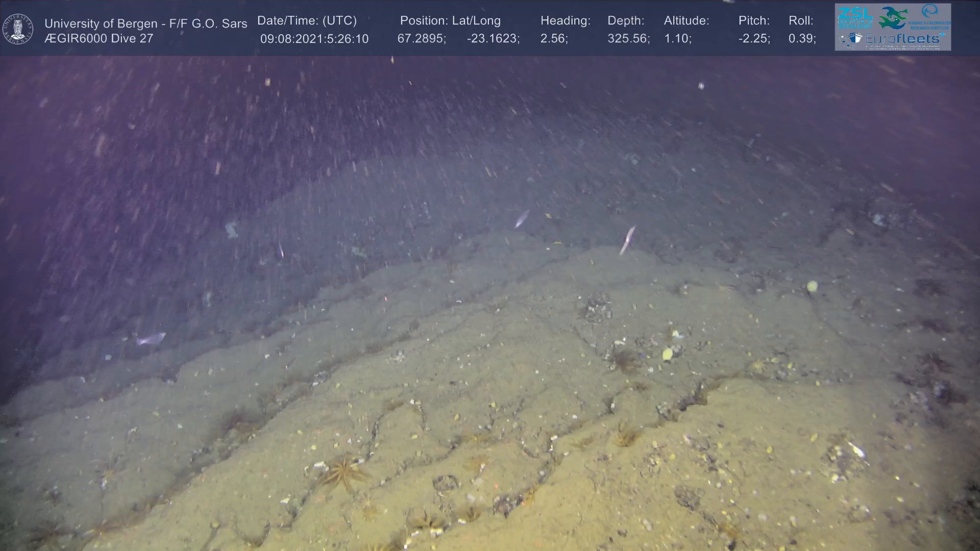Click the Depth reading 325.56
Image resolution: width=980 pixels, height=551 pixels.
pyautogui.click(x=628, y=39)
